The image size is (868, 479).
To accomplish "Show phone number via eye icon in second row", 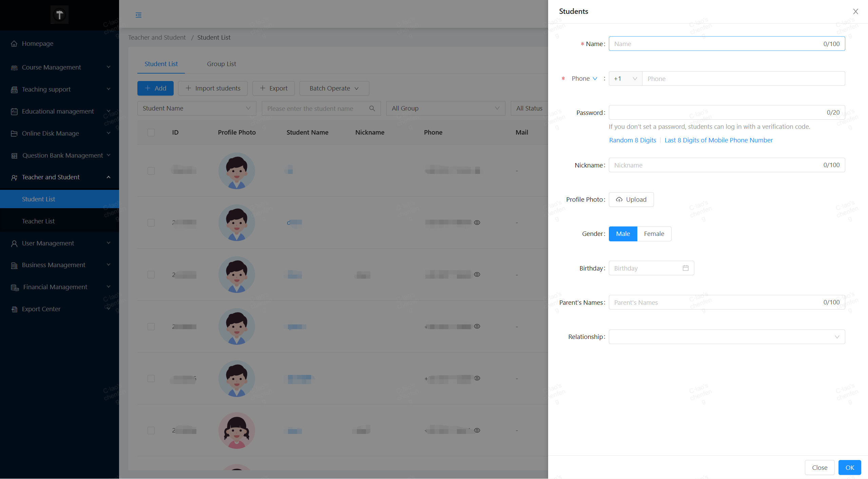I will click(x=477, y=223).
